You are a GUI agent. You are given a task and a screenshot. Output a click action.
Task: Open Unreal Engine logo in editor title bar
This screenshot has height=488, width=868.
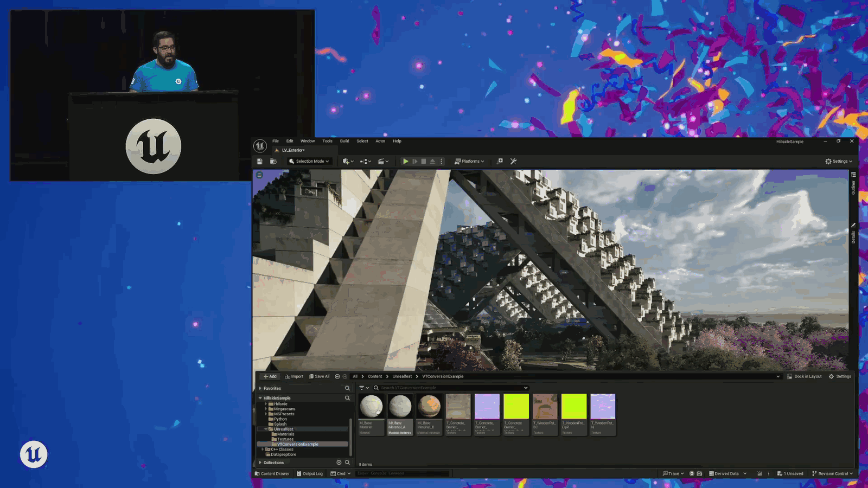point(260,146)
